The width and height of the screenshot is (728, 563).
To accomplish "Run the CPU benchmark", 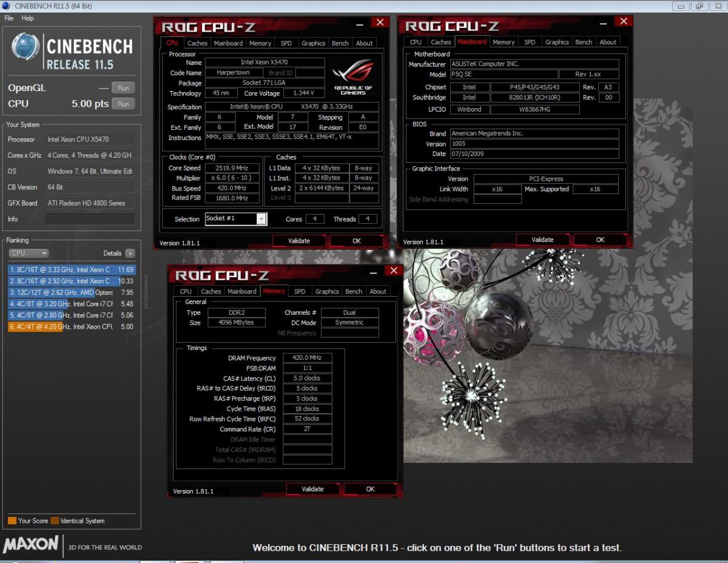I will click(x=123, y=104).
